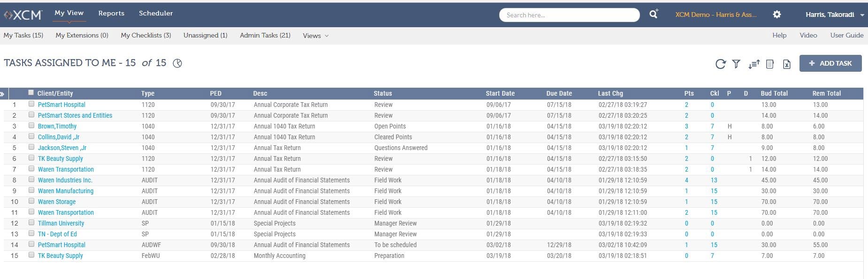The image size is (868, 279).
Task: Click the search magnifier icon
Action: tap(654, 15)
